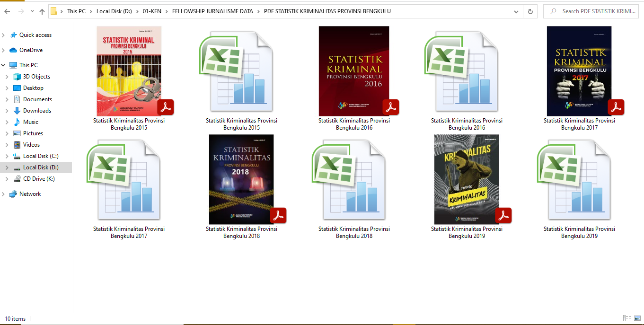Viewport: 644px width, 325px height.
Task: Select the 2018 Statistik Kriminalitas PDF cover
Action: (241, 179)
